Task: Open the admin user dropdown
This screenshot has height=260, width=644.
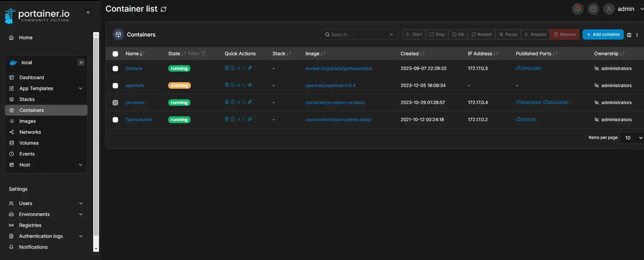Action: (623, 9)
